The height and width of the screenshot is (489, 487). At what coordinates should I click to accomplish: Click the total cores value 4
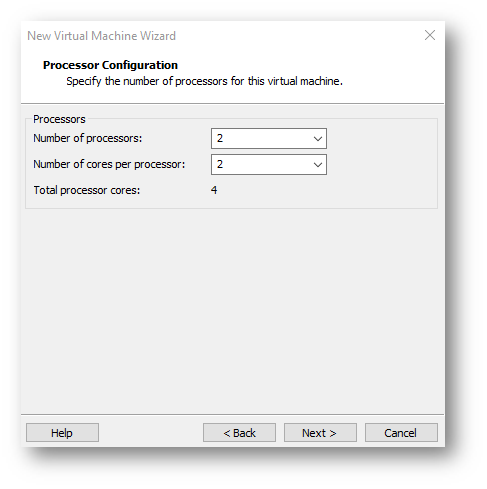click(214, 190)
